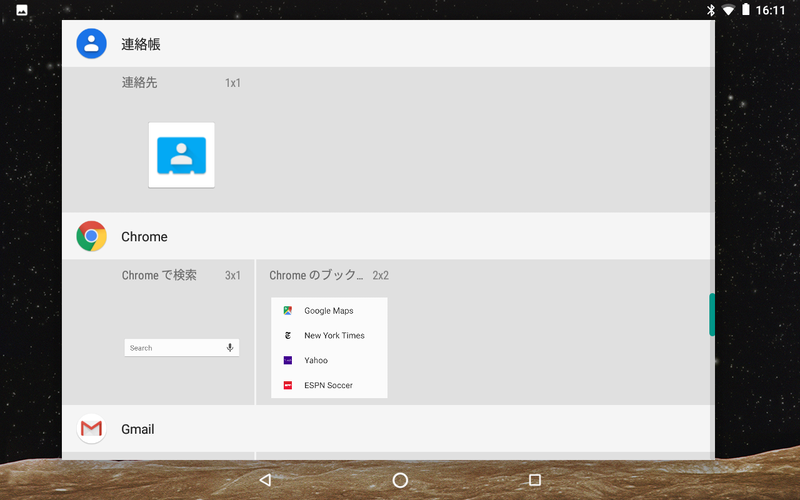Image resolution: width=800 pixels, height=500 pixels.
Task: Select the 連絡先 1x1 contact widget preview
Action: click(x=181, y=155)
